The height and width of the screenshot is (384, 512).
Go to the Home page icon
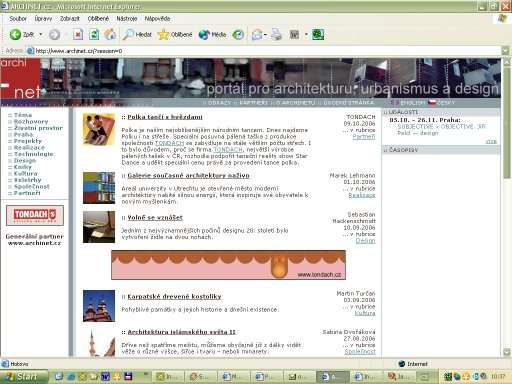[x=110, y=34]
